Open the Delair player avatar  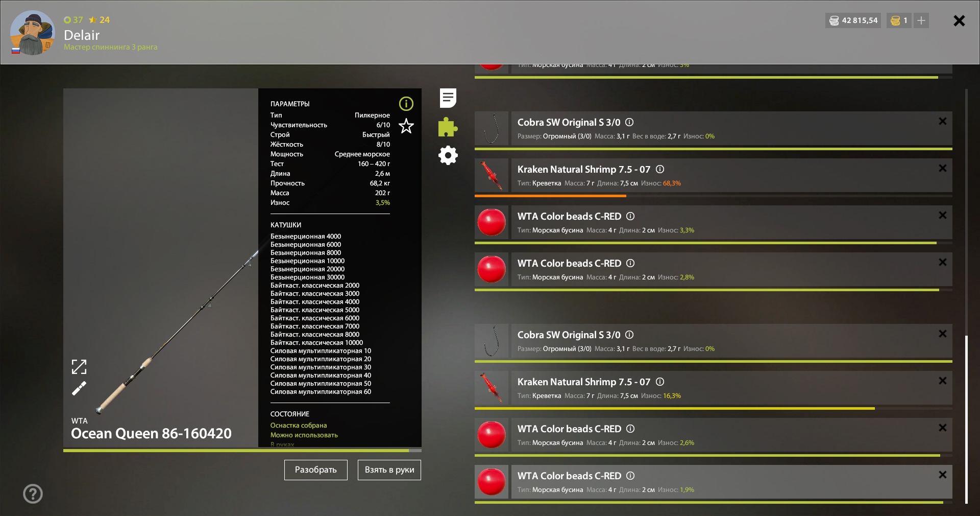tap(33, 33)
